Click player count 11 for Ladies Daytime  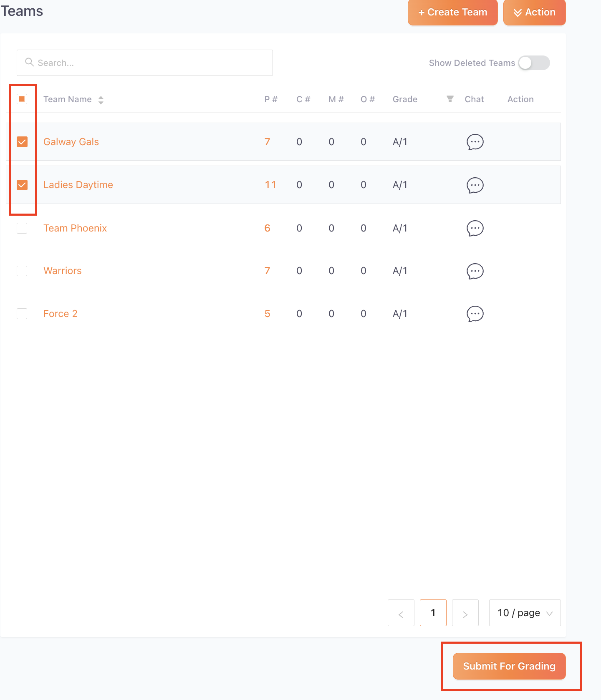[270, 185]
